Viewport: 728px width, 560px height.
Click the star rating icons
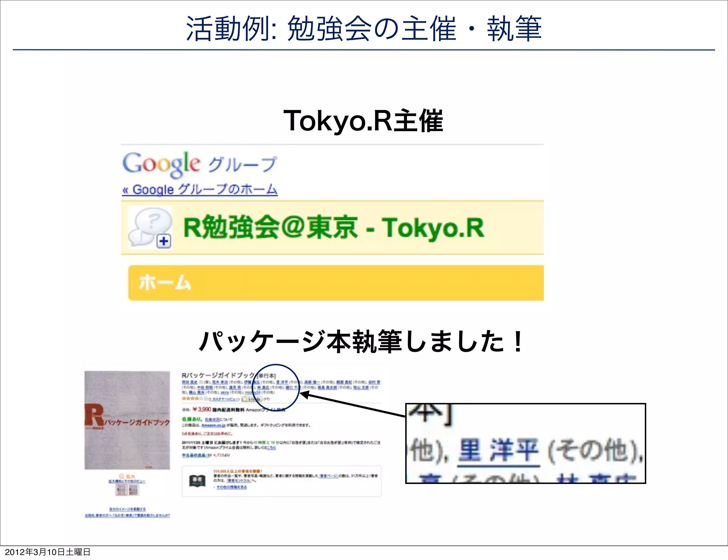(192, 399)
